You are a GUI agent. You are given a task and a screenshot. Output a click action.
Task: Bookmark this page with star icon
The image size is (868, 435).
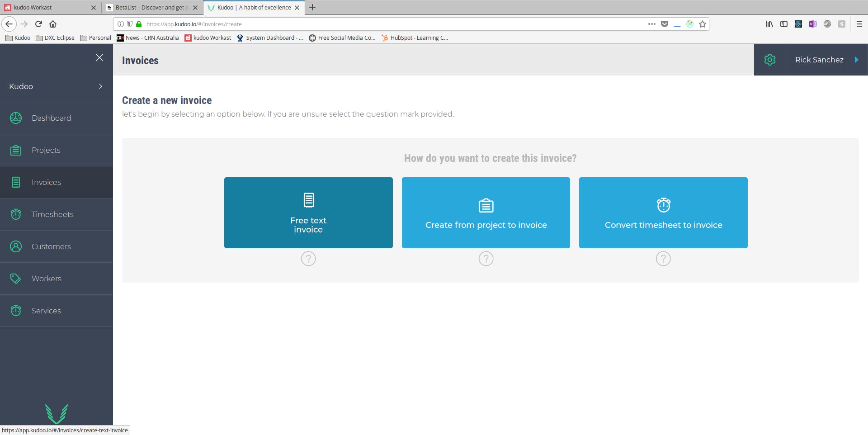[x=703, y=24]
